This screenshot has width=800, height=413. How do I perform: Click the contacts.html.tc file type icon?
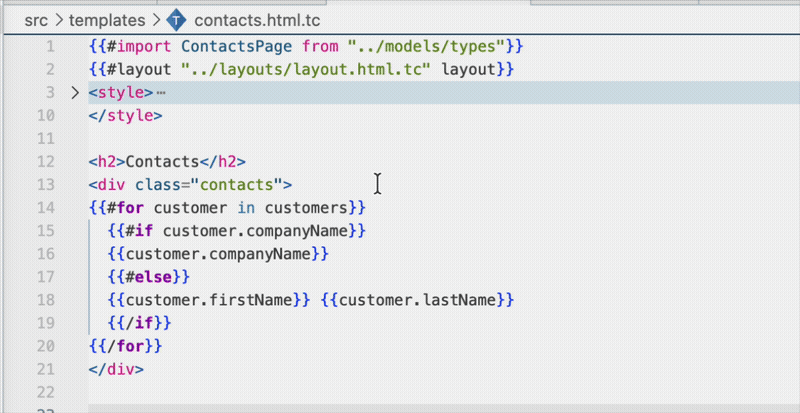[x=177, y=20]
